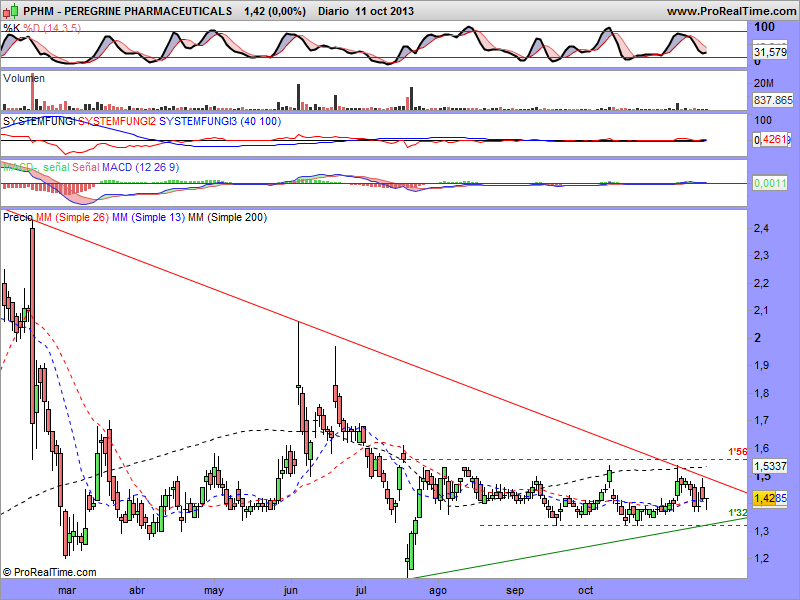Select the SYSTEMFUNGI2 red indicator label
The height and width of the screenshot is (600, 800).
tap(116, 121)
